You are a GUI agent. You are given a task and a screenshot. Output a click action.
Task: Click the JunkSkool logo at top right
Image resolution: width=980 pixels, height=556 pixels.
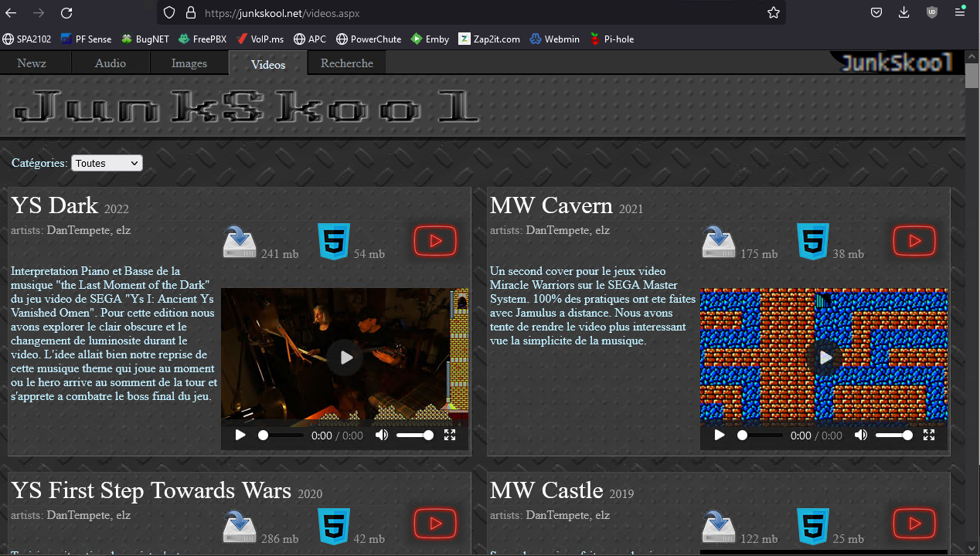(x=897, y=63)
